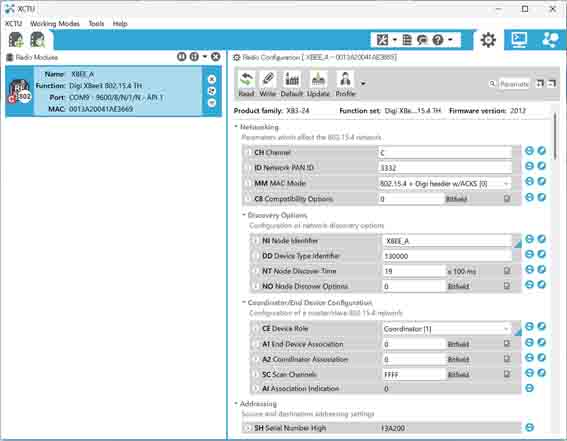This screenshot has height=441, width=567.
Task: Open calculator for NT Node Discover Time
Action: (x=507, y=271)
